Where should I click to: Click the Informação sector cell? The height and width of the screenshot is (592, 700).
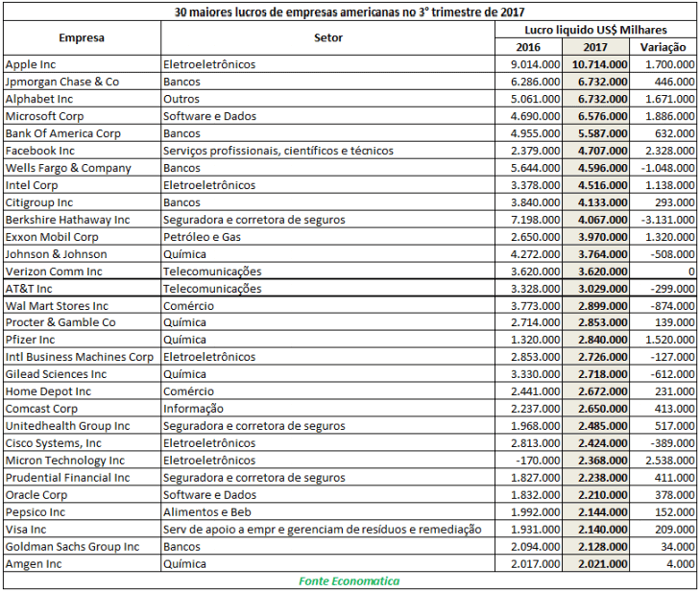point(328,409)
